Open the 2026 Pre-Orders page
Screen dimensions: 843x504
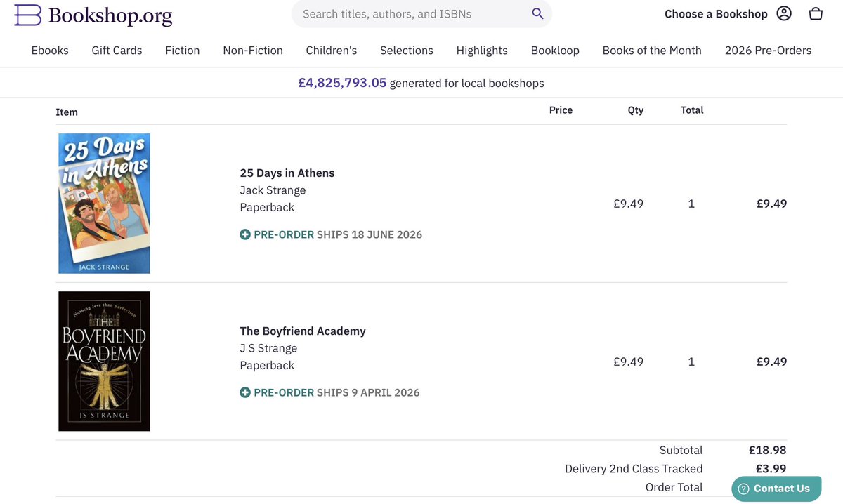point(768,50)
